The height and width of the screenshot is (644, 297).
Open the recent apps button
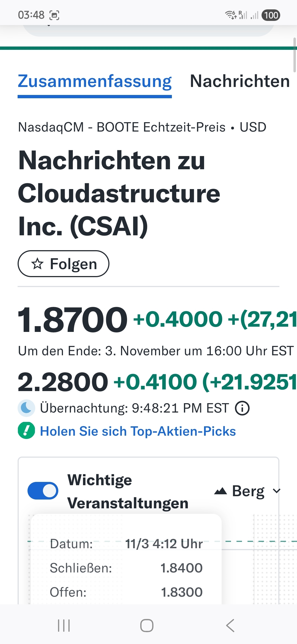[64, 625]
